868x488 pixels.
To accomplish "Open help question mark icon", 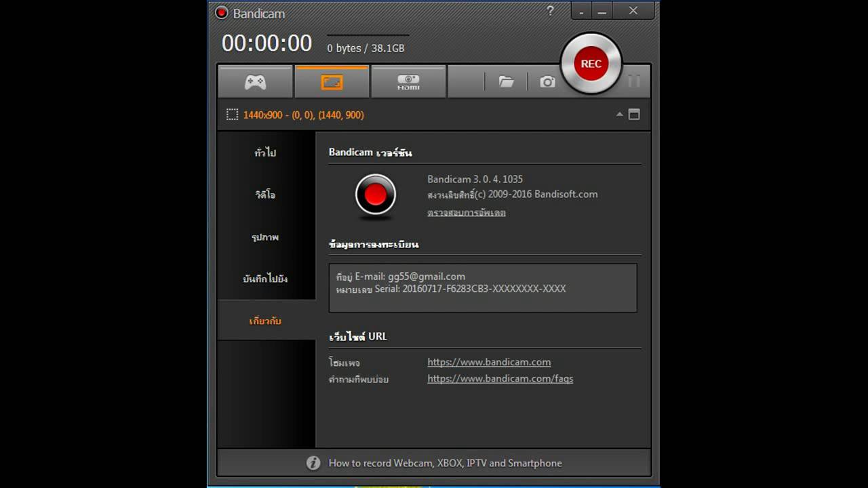I will [x=551, y=11].
